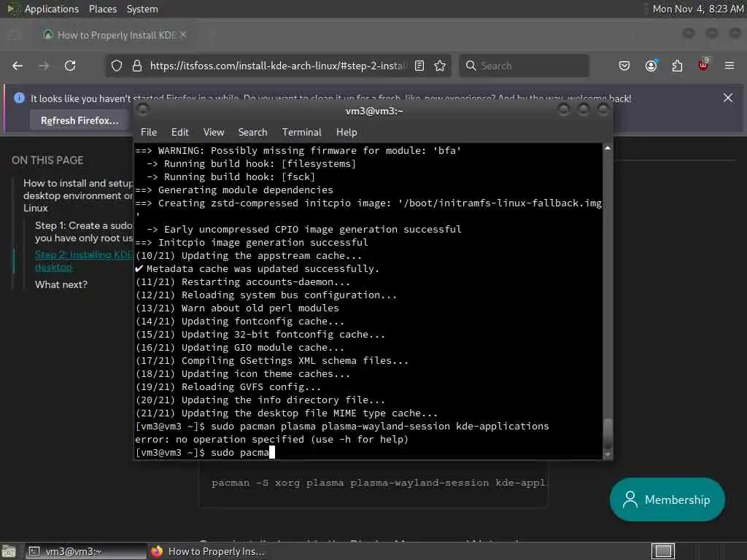Reload the page in Firefox
Image resolution: width=747 pixels, height=560 pixels.
(x=70, y=66)
